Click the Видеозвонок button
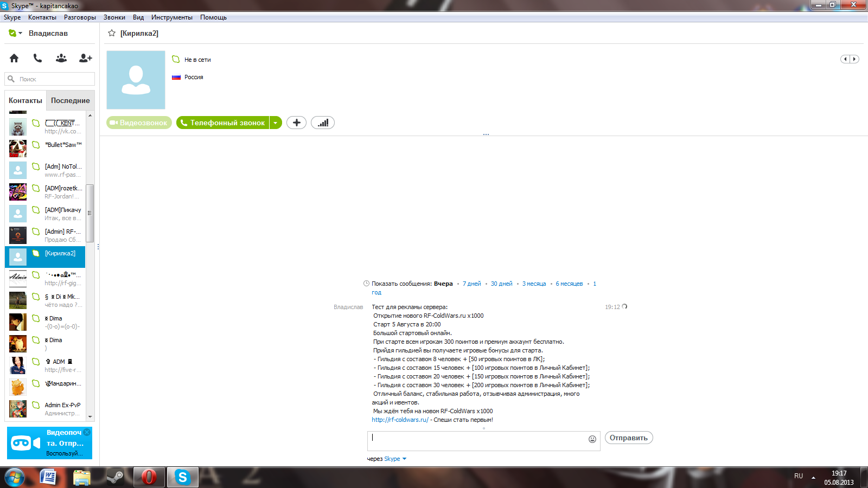 (139, 123)
